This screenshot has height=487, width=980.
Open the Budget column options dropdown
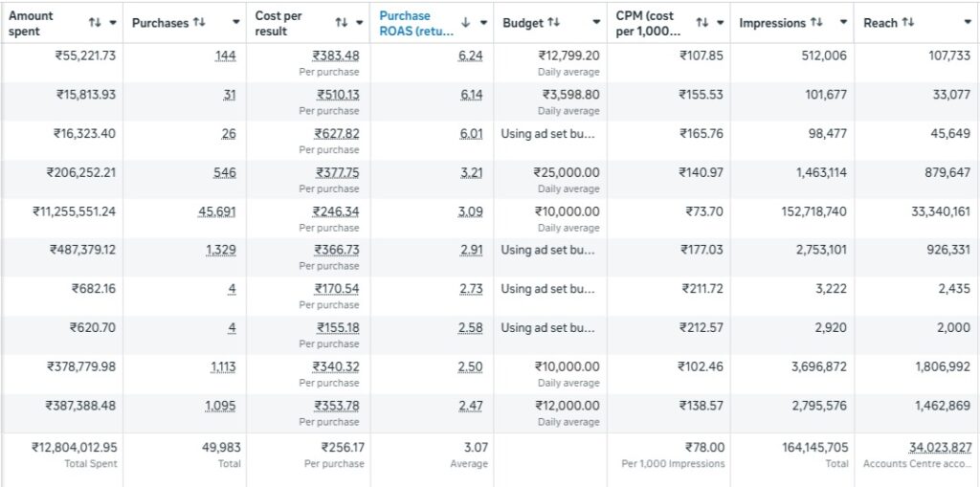tap(598, 22)
